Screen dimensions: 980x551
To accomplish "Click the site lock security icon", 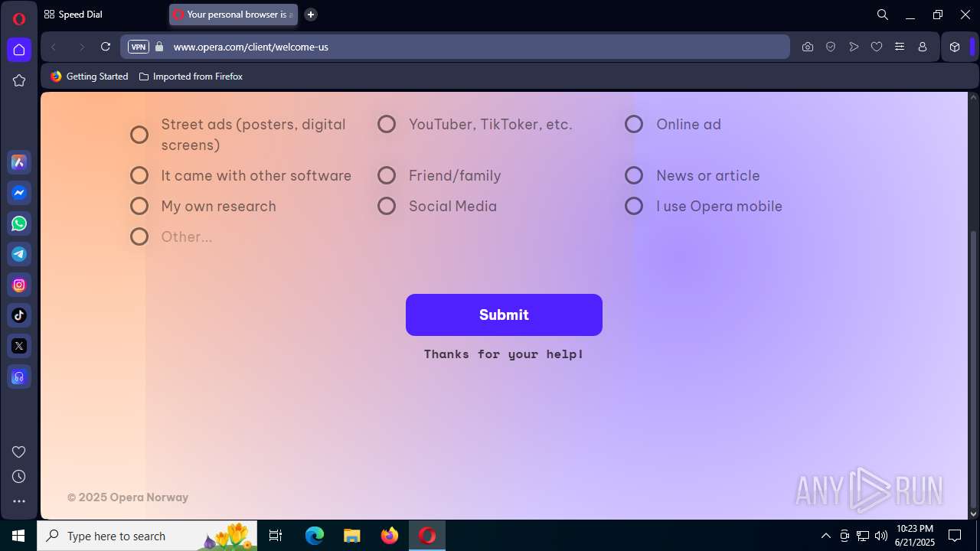I will pyautogui.click(x=159, y=47).
